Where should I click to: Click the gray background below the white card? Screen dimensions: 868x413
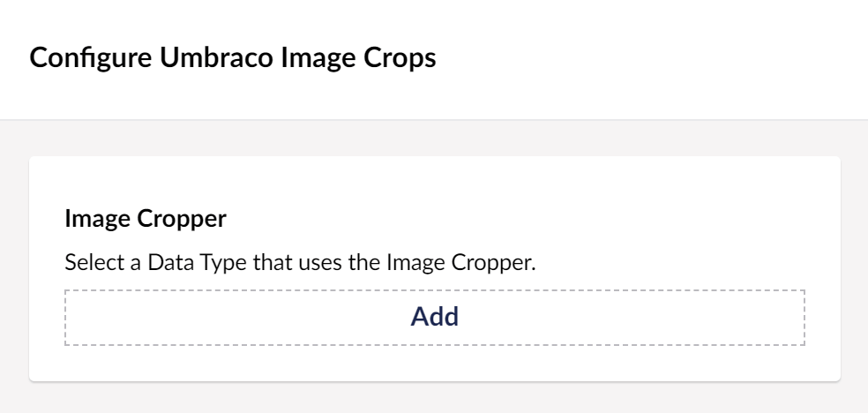coord(434,398)
